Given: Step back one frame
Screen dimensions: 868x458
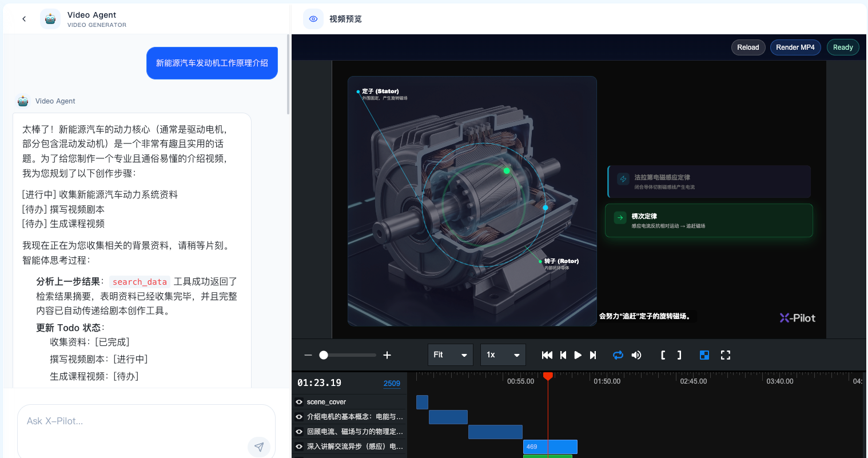Looking at the screenshot, I should tap(563, 355).
